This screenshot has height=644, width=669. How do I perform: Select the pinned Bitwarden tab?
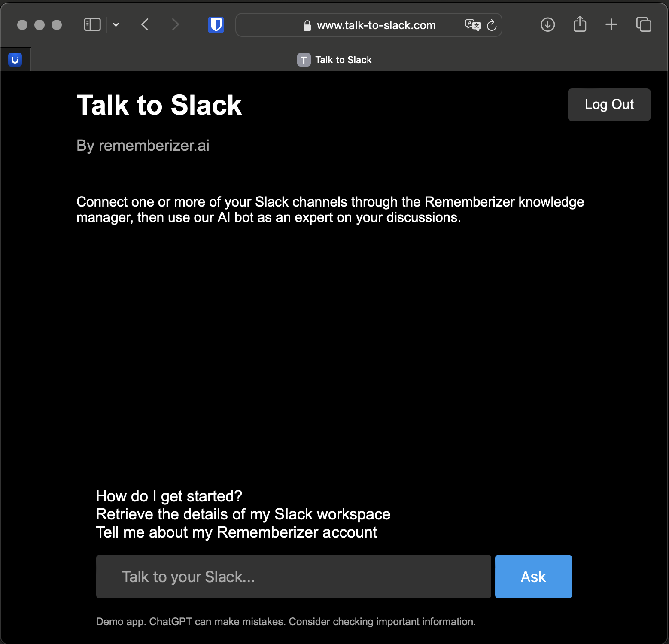[15, 59]
